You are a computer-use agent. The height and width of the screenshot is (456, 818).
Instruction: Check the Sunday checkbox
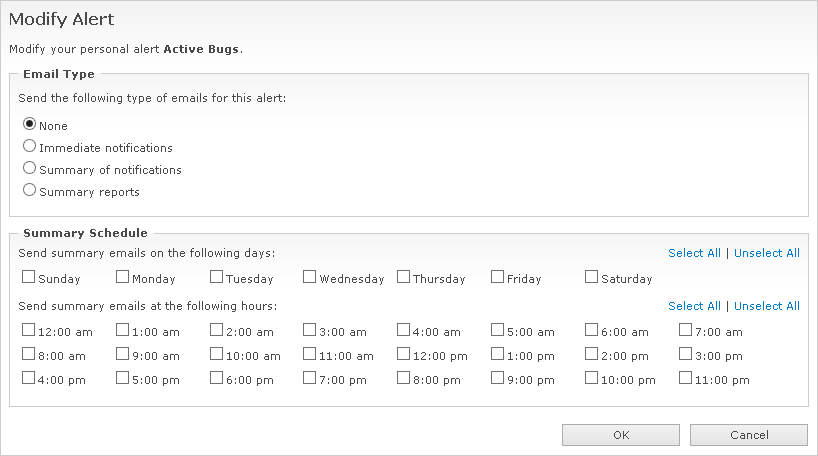[x=29, y=278]
